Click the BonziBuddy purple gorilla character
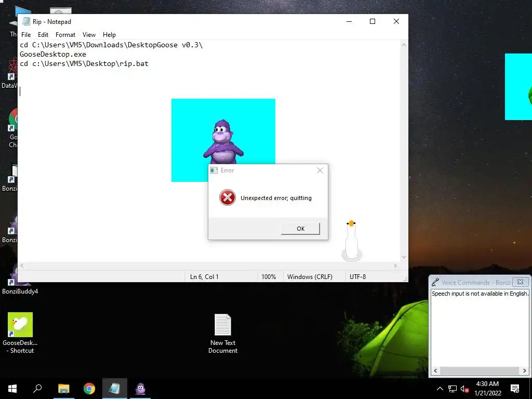The height and width of the screenshot is (399, 532). click(x=223, y=142)
